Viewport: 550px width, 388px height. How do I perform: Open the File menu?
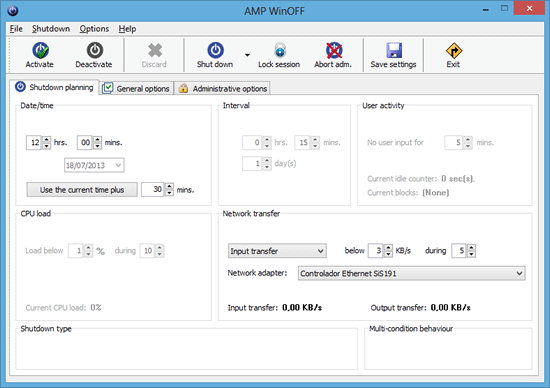pos(16,29)
